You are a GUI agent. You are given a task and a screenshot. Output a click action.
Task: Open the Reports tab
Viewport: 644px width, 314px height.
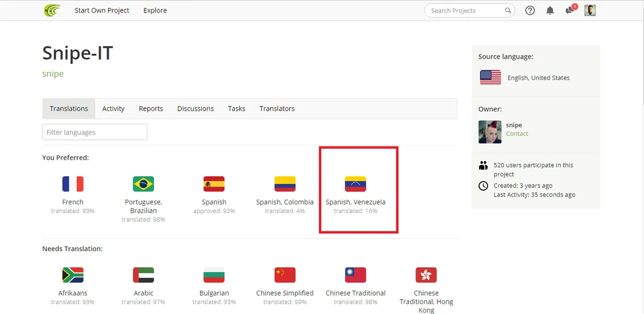151,109
